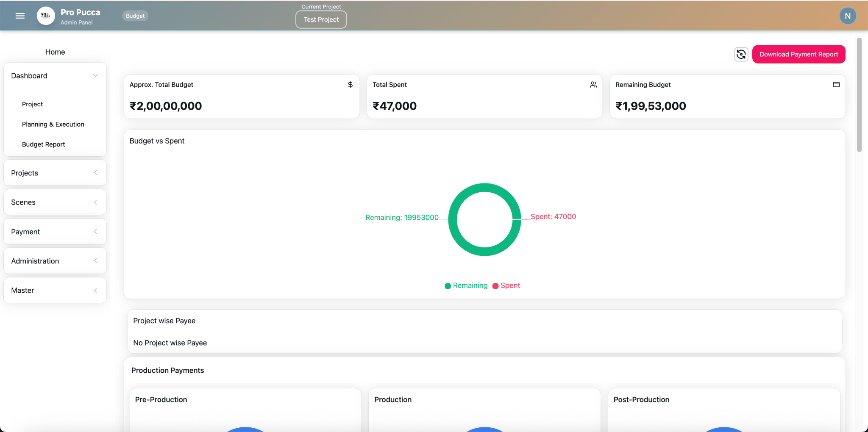Go to Planning & Execution page
The width and height of the screenshot is (868, 432).
(53, 124)
